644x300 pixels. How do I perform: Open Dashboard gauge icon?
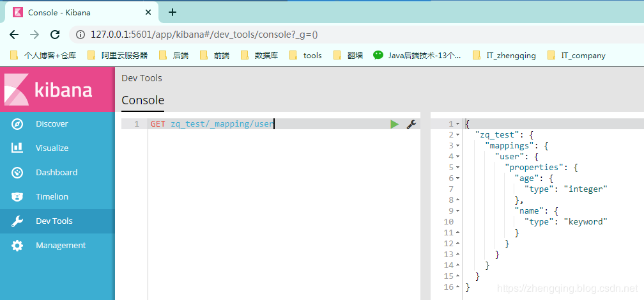(x=17, y=173)
